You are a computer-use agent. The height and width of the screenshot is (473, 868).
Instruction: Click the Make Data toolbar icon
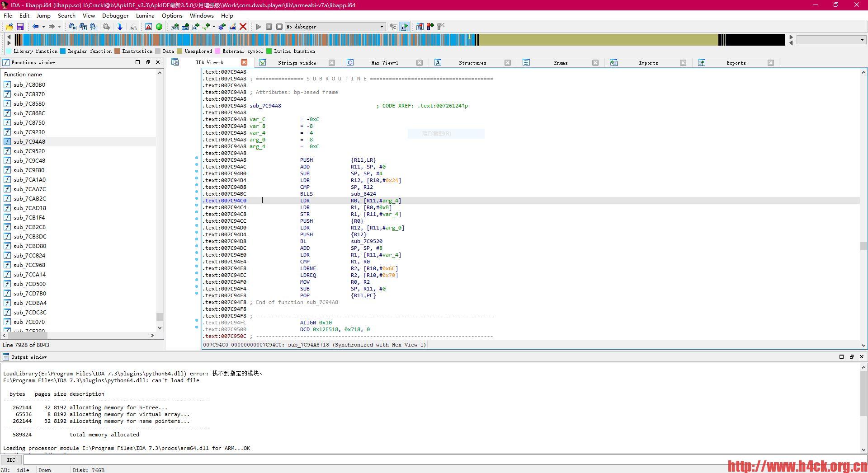(x=185, y=27)
